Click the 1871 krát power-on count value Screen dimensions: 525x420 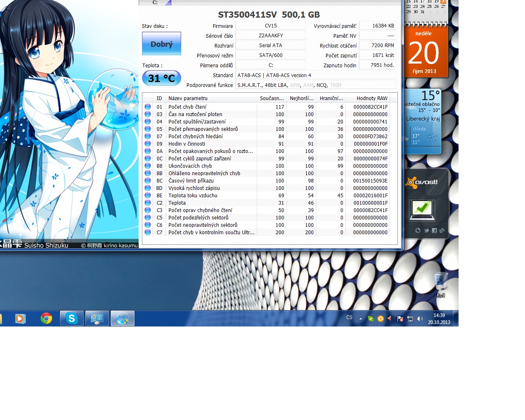[x=377, y=55]
